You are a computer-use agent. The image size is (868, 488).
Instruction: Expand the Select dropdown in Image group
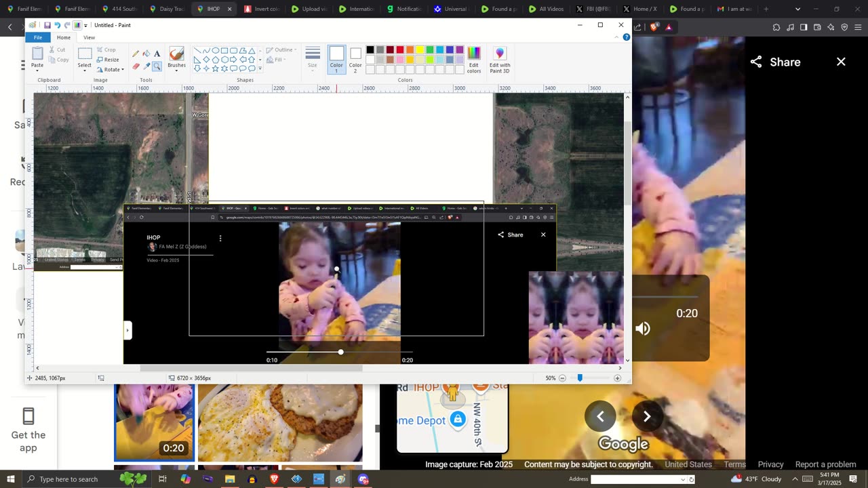click(x=84, y=69)
